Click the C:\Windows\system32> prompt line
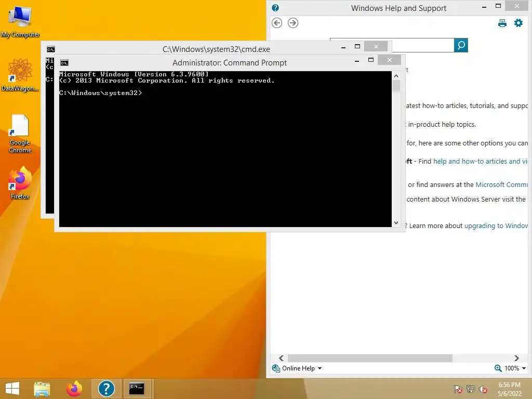The height and width of the screenshot is (399, 532). pyautogui.click(x=101, y=93)
